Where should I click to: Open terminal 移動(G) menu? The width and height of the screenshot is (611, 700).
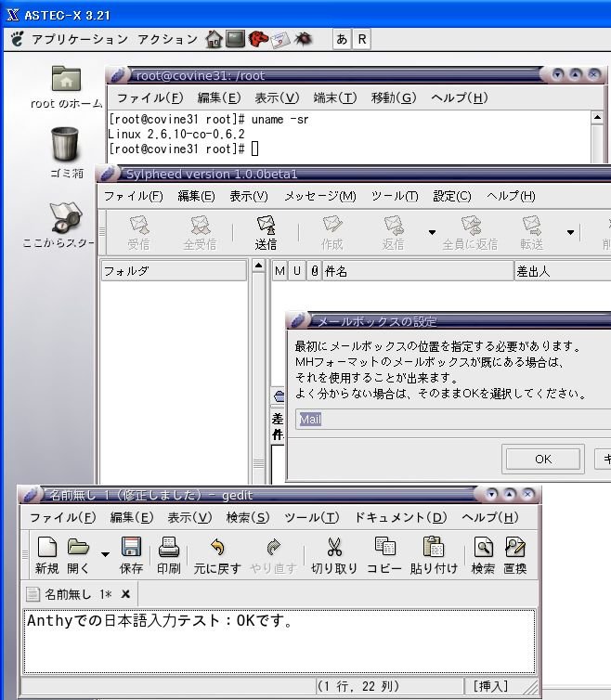click(x=394, y=97)
